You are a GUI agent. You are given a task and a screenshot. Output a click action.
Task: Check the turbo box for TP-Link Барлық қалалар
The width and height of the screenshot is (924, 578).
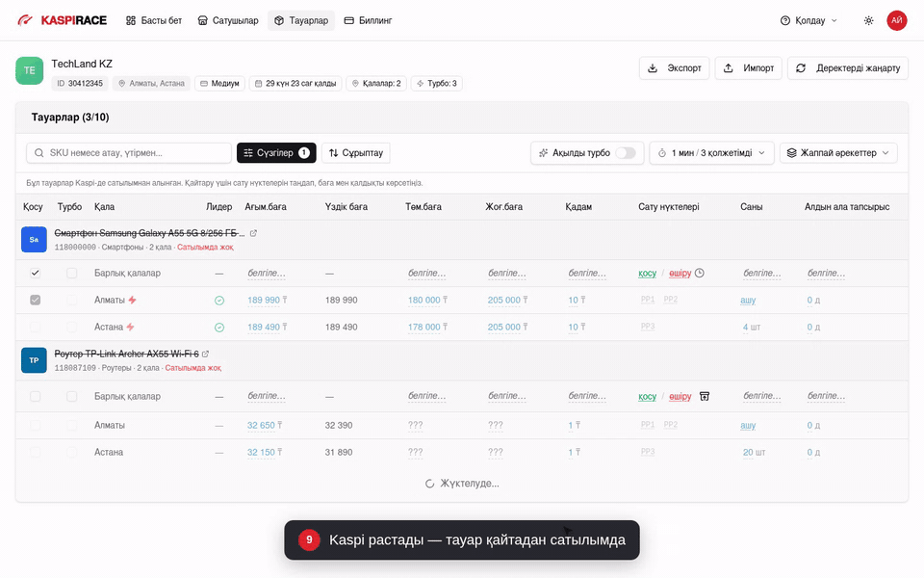point(72,396)
